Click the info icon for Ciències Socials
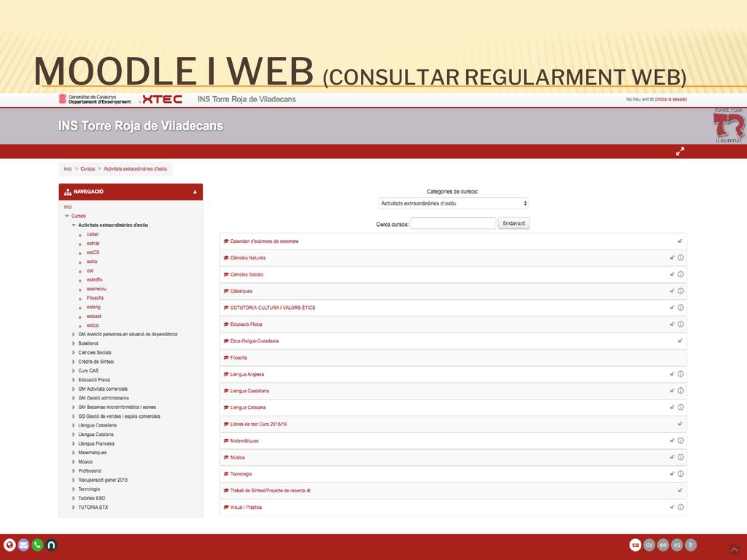 pos(681,274)
